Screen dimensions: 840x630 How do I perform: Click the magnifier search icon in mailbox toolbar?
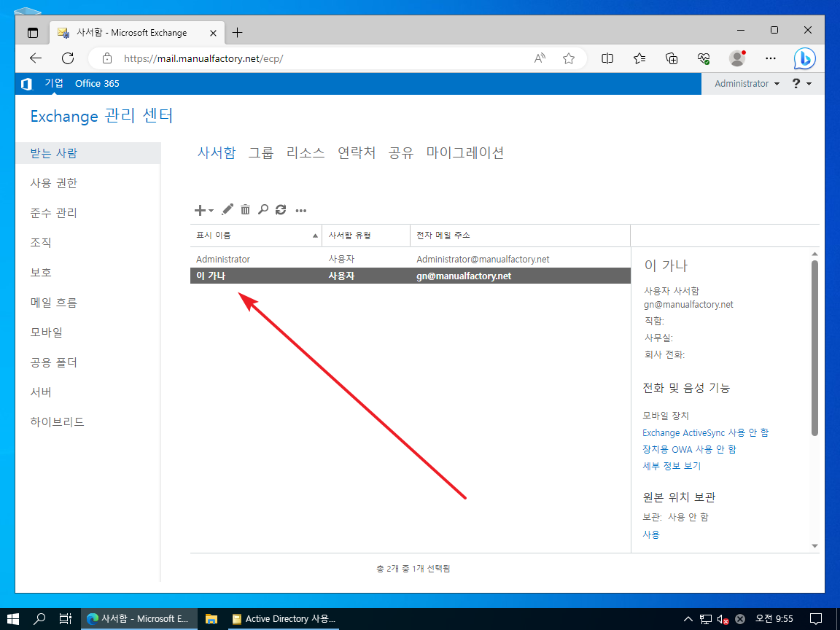tap(262, 209)
